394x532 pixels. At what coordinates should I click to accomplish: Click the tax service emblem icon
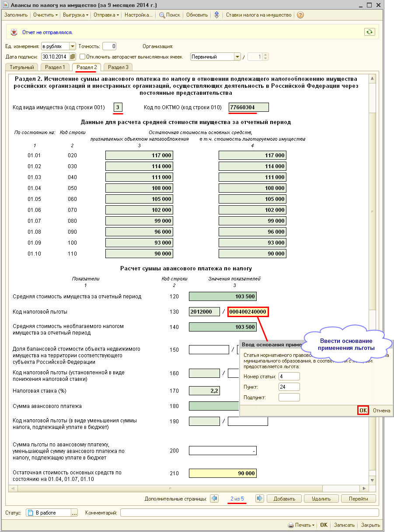point(14,32)
